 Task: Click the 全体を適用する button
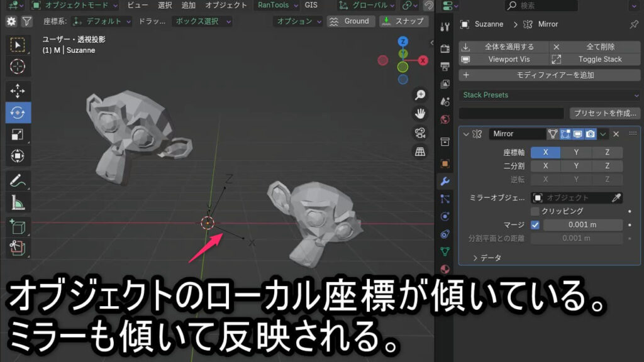[503, 47]
